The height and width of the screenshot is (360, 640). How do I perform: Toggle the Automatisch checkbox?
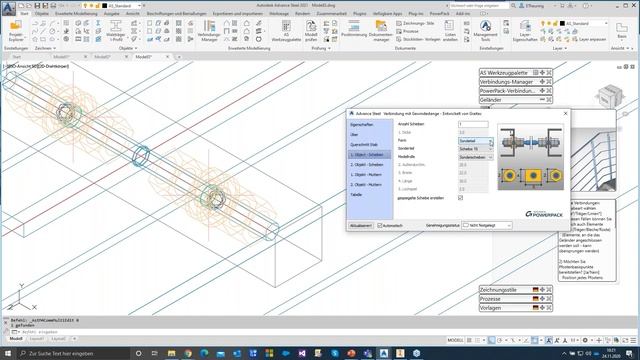380,225
